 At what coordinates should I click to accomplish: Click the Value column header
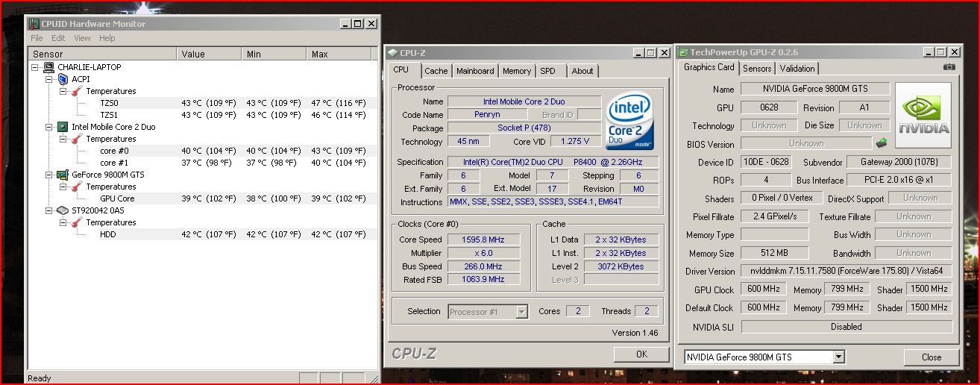click(x=210, y=54)
